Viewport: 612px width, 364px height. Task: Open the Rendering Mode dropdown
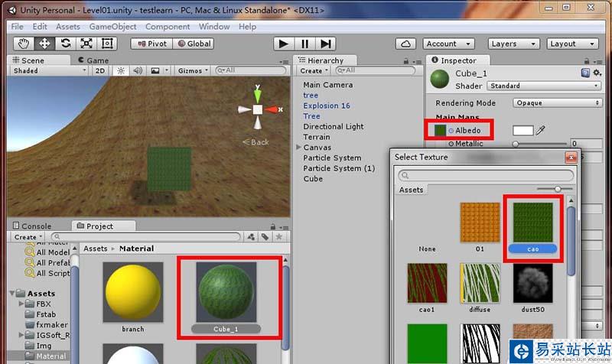[557, 103]
